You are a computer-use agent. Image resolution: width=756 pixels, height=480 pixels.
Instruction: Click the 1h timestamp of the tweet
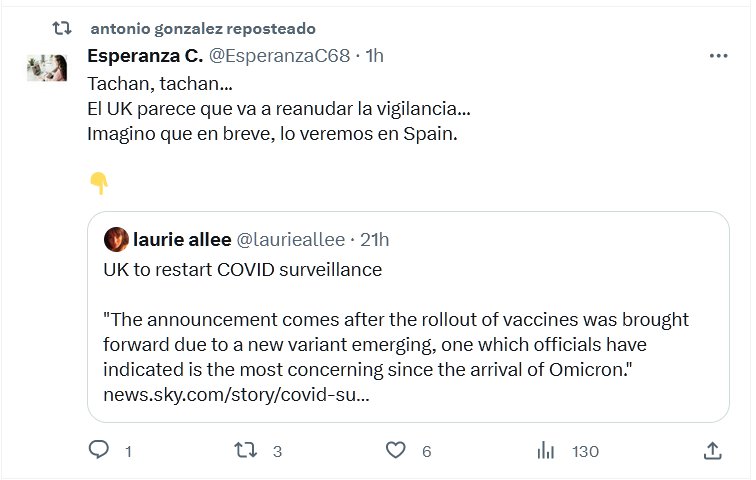[374, 56]
